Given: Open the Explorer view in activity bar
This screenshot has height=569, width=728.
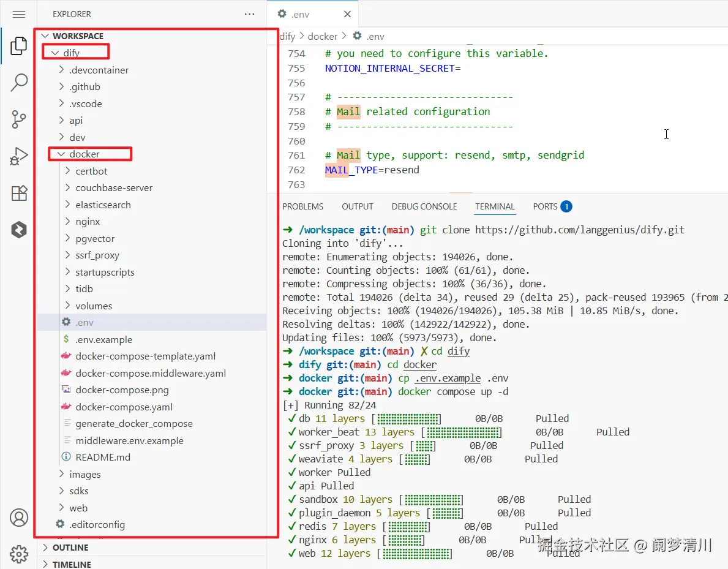Looking at the screenshot, I should (x=18, y=45).
